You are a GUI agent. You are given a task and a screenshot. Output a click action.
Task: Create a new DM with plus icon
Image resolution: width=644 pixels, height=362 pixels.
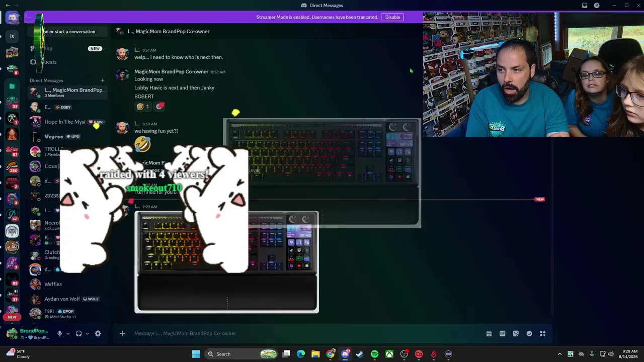point(102,80)
